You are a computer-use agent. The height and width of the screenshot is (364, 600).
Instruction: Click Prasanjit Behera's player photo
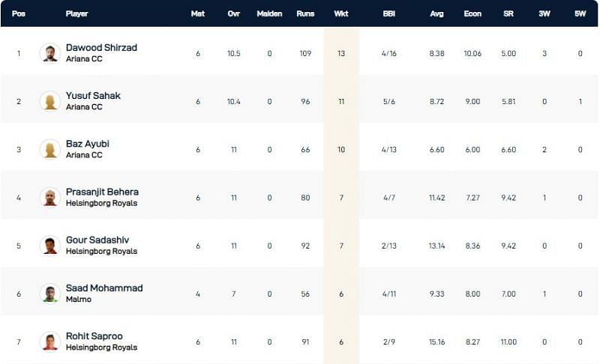click(50, 197)
